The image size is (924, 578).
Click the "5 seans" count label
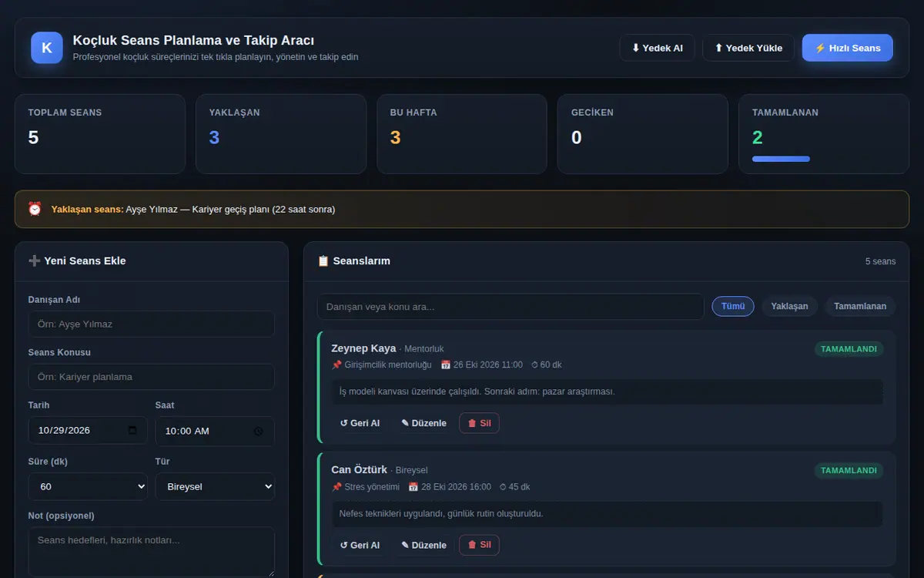click(880, 261)
